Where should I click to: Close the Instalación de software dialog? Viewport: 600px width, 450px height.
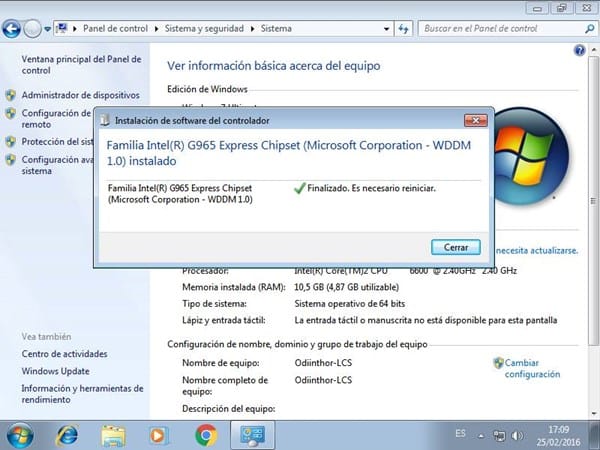point(475,121)
